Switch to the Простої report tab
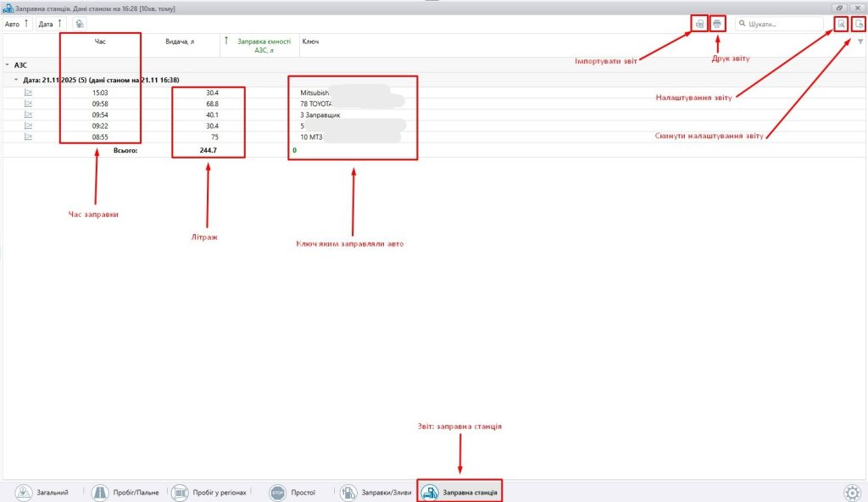868x502 pixels. point(292,492)
